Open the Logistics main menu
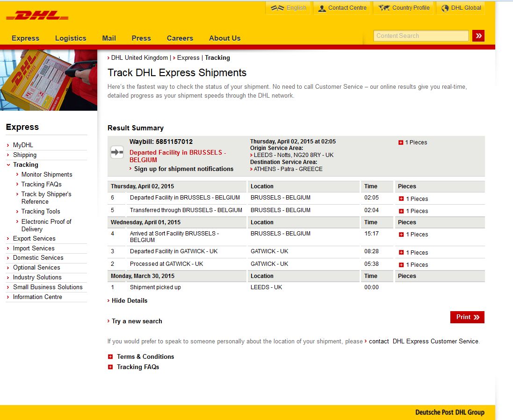 point(71,38)
